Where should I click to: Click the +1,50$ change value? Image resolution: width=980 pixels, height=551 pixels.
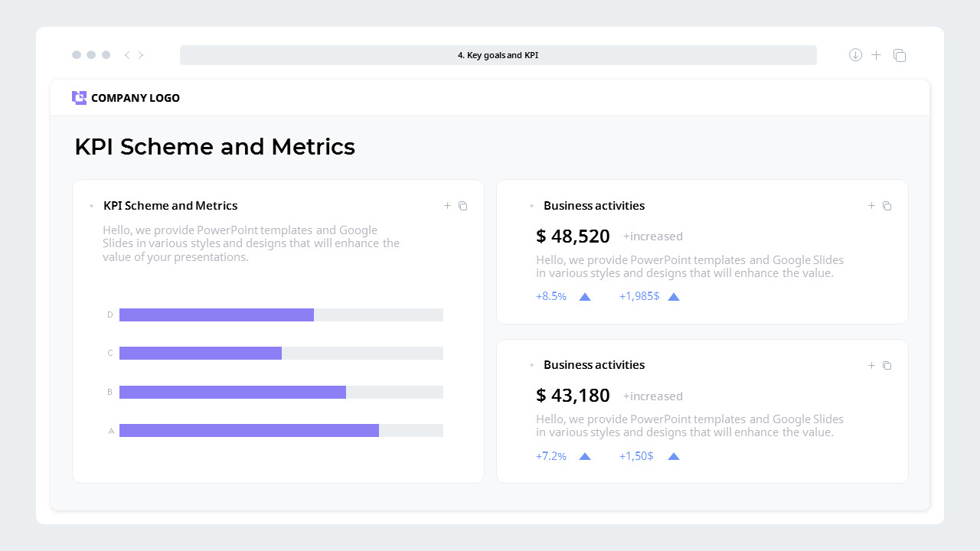coord(636,456)
